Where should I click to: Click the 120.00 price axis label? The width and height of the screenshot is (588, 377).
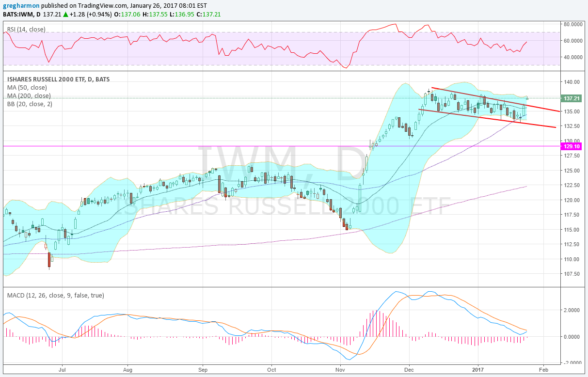tap(572, 200)
